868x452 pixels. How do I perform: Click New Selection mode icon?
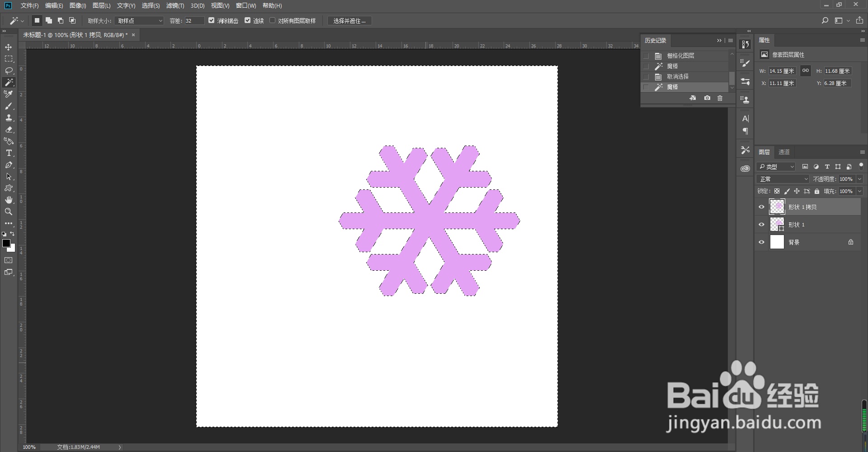37,20
